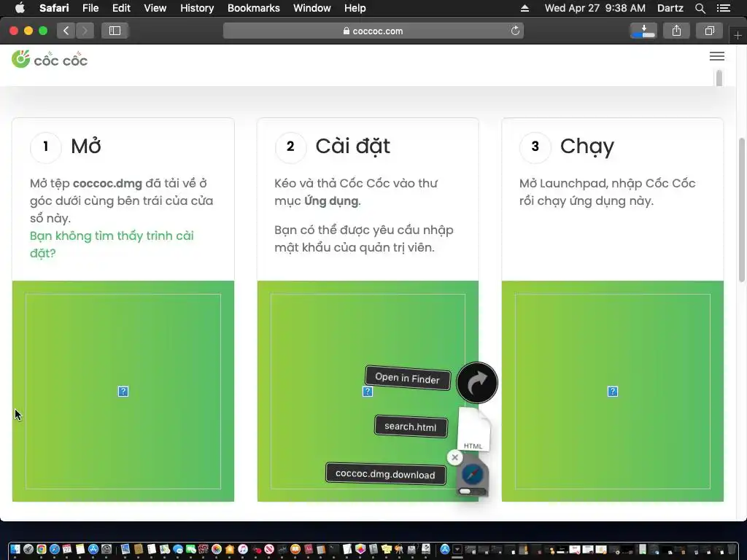Viewport: 747px width, 560px height.
Task: Click the lock icon in the address bar
Action: tap(347, 31)
